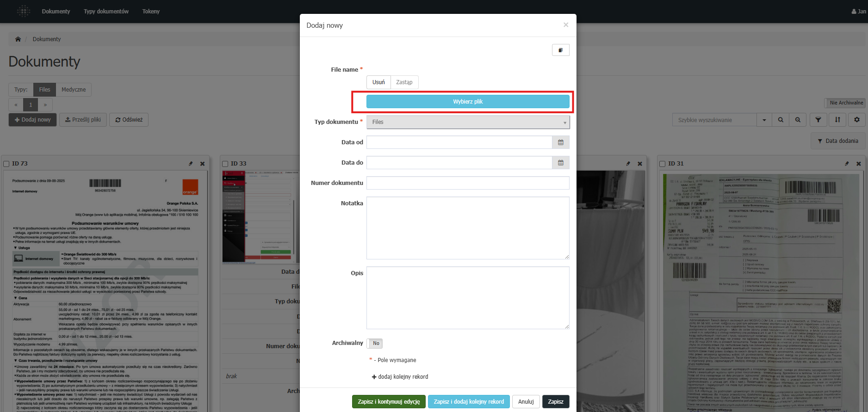Image resolution: width=868 pixels, height=412 pixels.
Task: Expand the quick search dropdown arrow
Action: point(764,120)
